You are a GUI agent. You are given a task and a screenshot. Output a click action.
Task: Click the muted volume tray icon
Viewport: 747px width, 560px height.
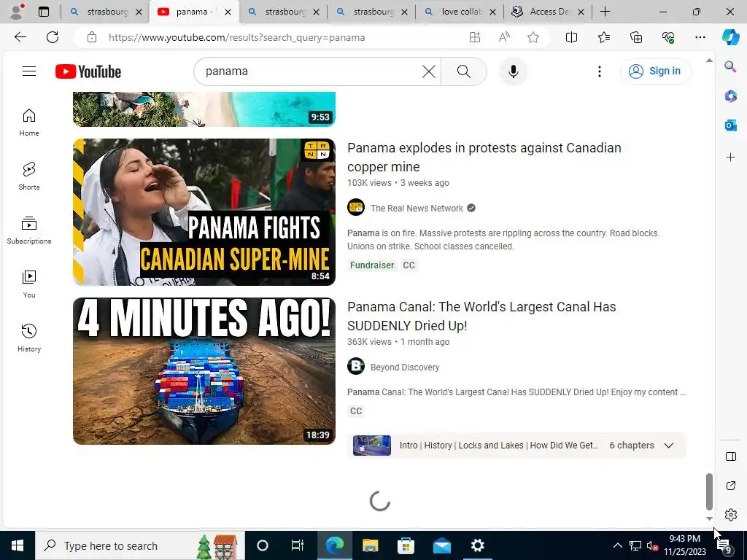(x=652, y=545)
